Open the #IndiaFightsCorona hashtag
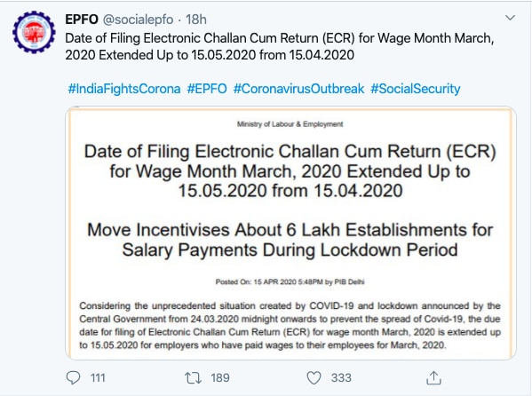Image resolution: width=532 pixels, height=396 pixels. (x=124, y=89)
